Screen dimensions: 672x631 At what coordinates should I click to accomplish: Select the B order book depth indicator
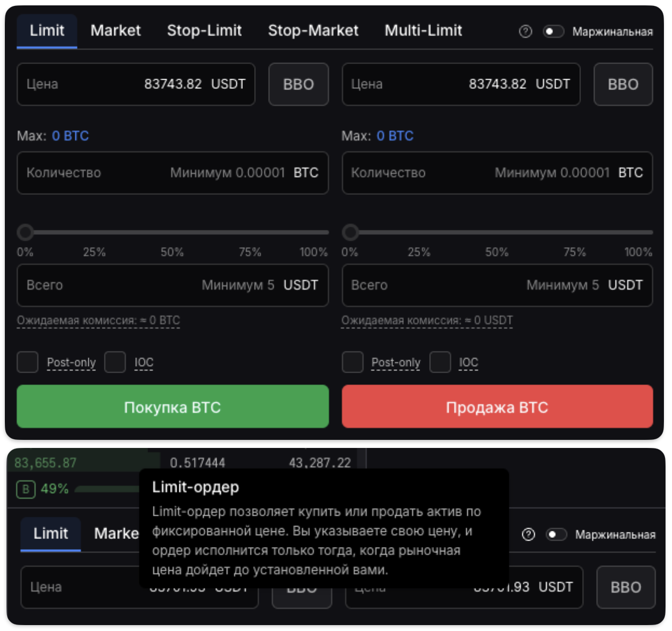click(x=25, y=489)
